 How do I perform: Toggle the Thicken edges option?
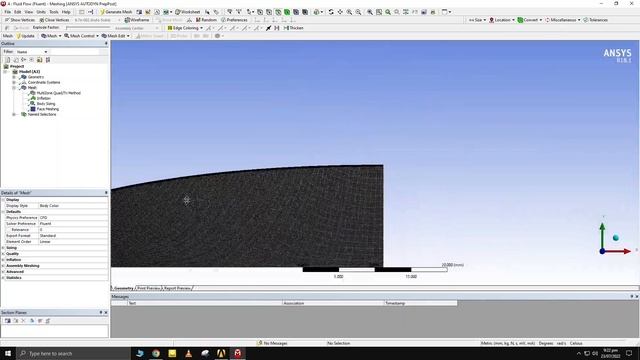(293, 28)
